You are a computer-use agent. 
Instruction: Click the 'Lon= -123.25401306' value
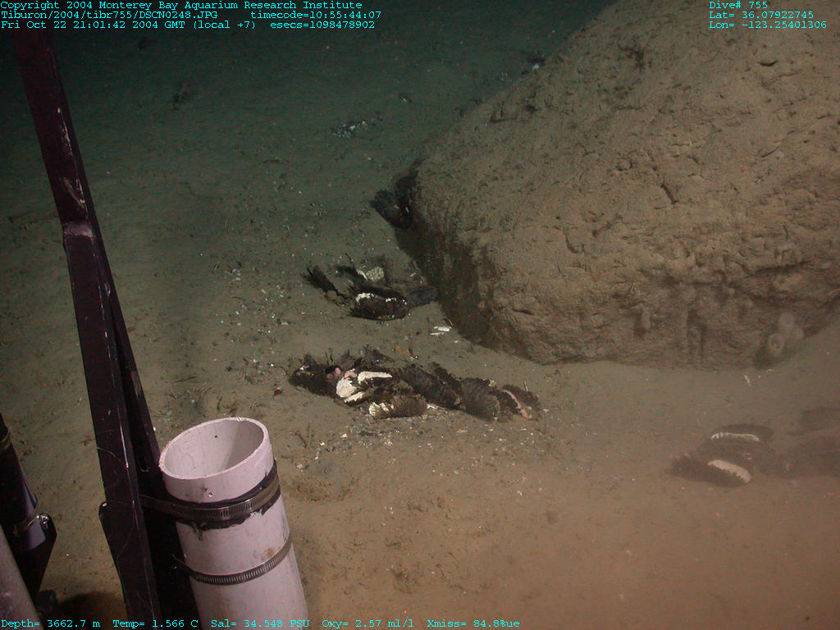click(768, 25)
